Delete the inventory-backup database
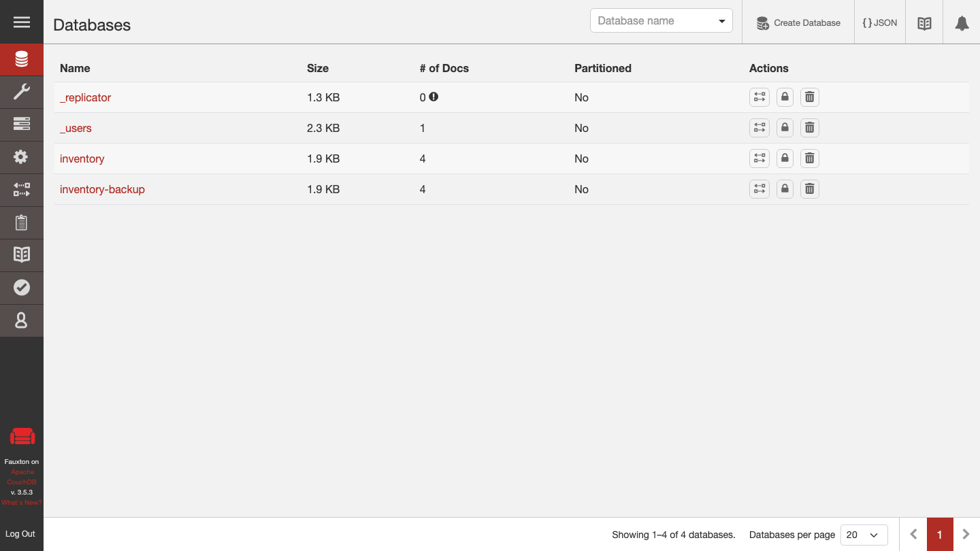This screenshot has width=980, height=551. [809, 189]
